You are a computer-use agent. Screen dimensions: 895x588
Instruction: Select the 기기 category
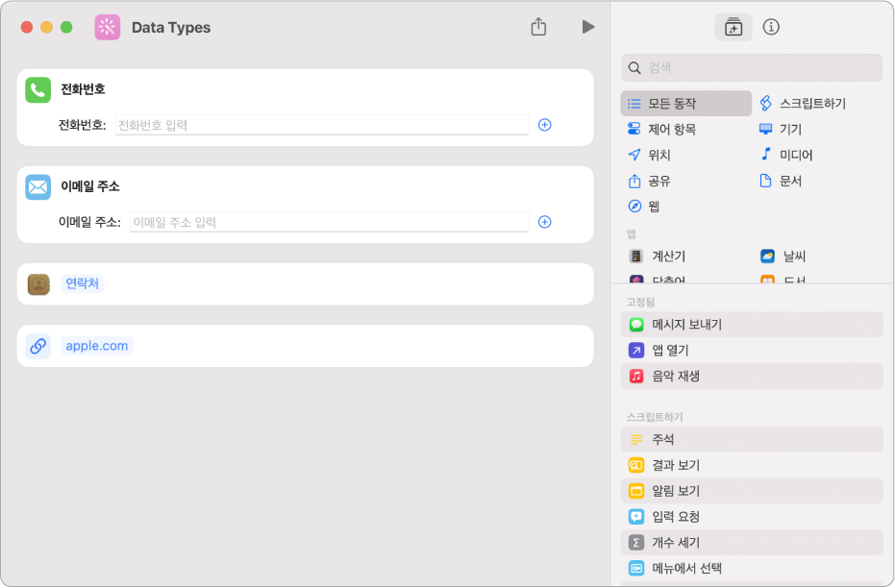781,129
